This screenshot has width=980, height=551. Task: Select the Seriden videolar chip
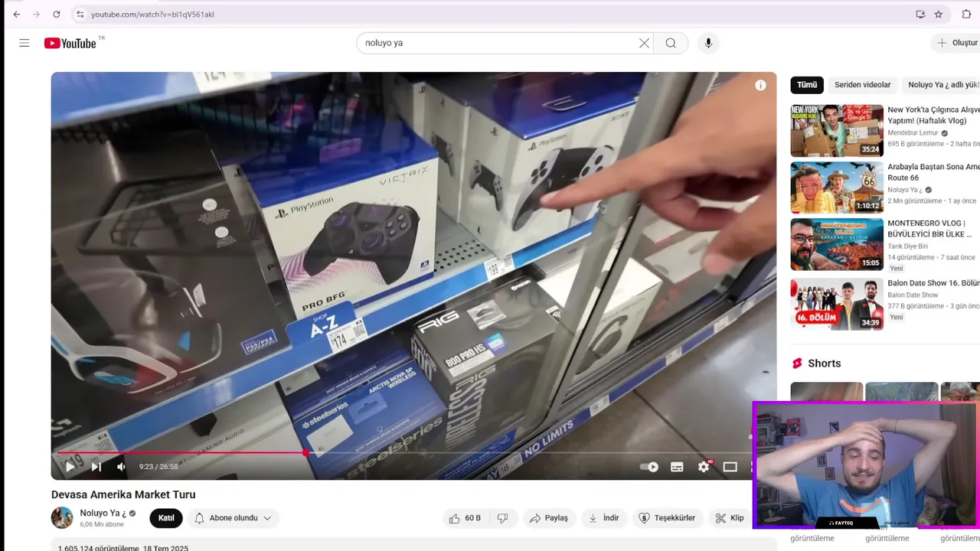click(x=863, y=85)
